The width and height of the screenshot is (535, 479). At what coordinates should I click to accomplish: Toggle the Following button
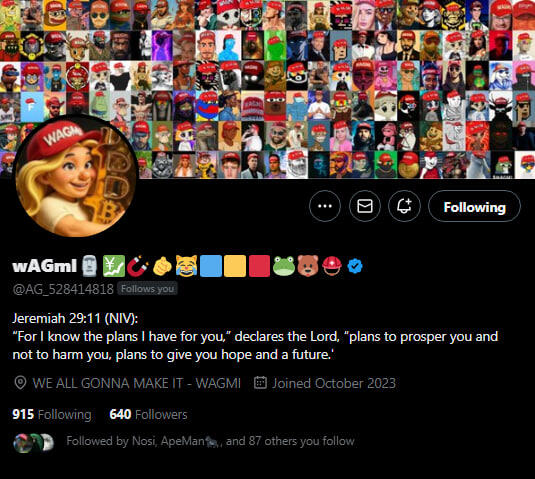[474, 206]
